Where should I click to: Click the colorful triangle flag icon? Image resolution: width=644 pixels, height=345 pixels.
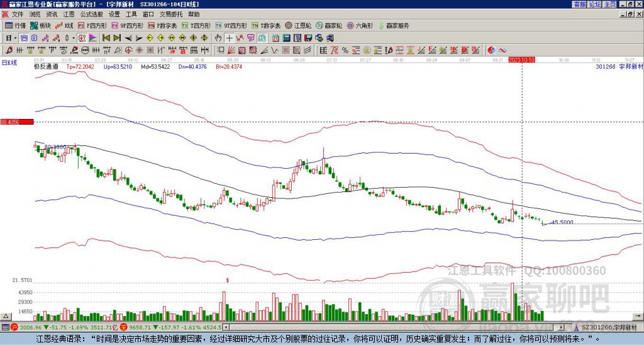click(93, 38)
